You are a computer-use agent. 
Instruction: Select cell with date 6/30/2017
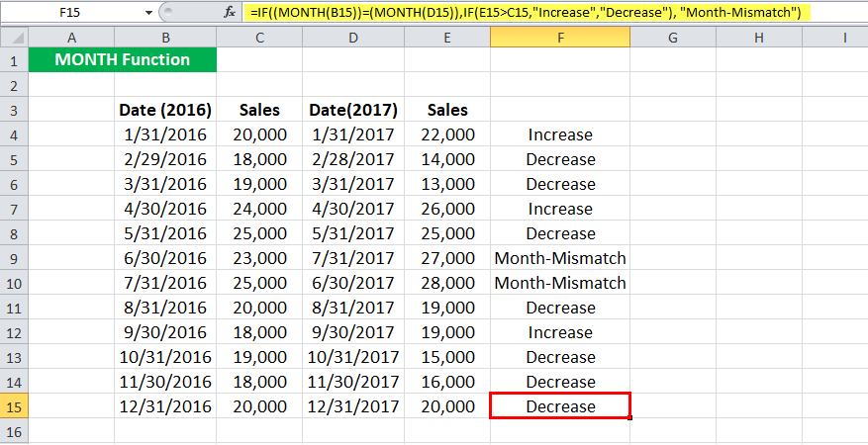(353, 283)
